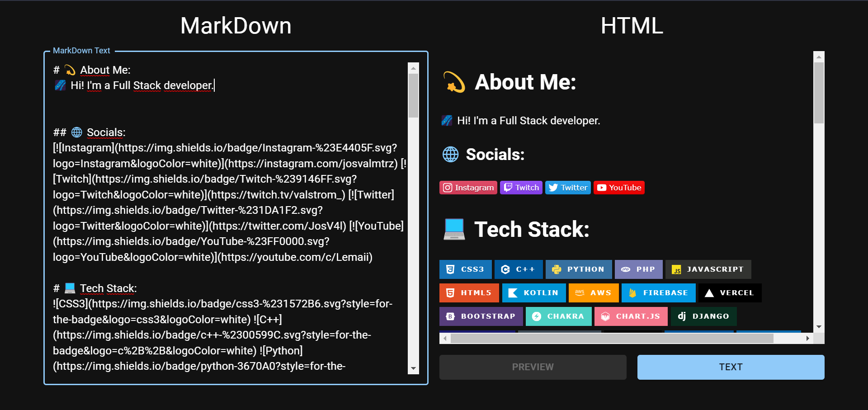Click the 'MarkDown' page heading
868x410 pixels.
click(x=236, y=26)
